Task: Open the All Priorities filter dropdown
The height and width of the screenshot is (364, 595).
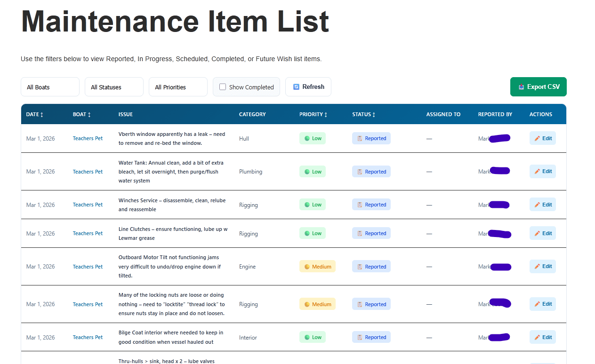Action: 178,87
